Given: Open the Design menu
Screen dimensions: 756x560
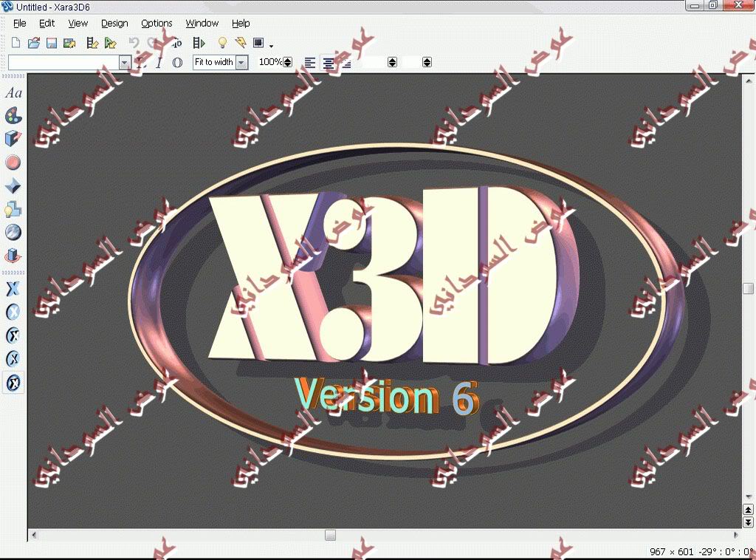Looking at the screenshot, I should tap(114, 23).
